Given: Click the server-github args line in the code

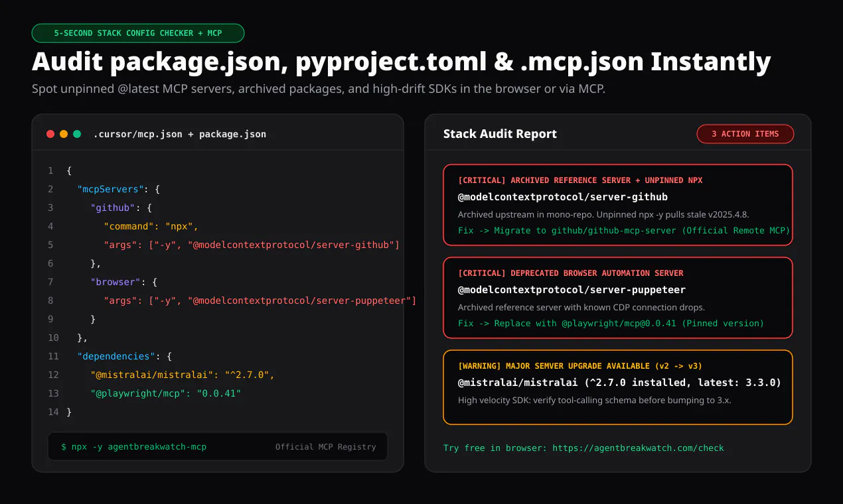Looking at the screenshot, I should [252, 245].
